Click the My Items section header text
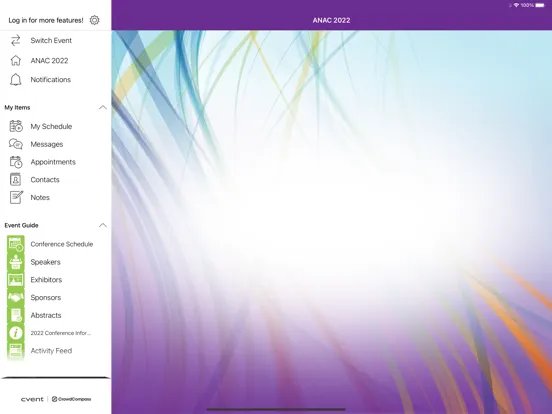 pos(17,107)
